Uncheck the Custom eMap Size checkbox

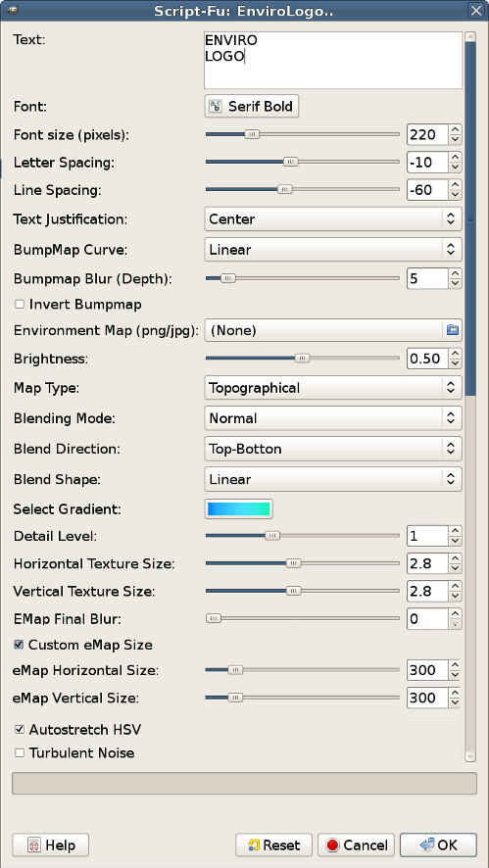point(20,645)
